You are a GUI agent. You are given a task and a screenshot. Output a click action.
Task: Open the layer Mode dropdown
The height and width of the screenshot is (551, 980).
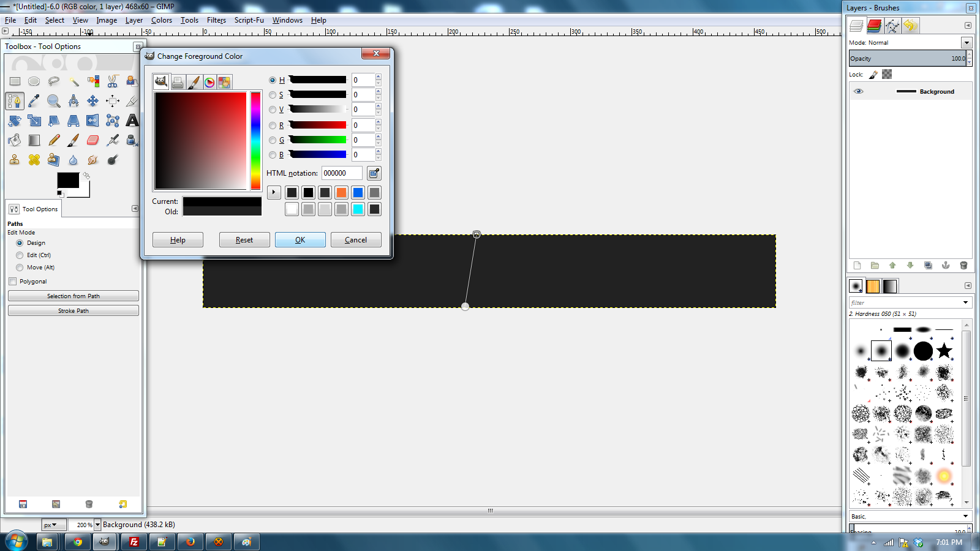point(967,42)
